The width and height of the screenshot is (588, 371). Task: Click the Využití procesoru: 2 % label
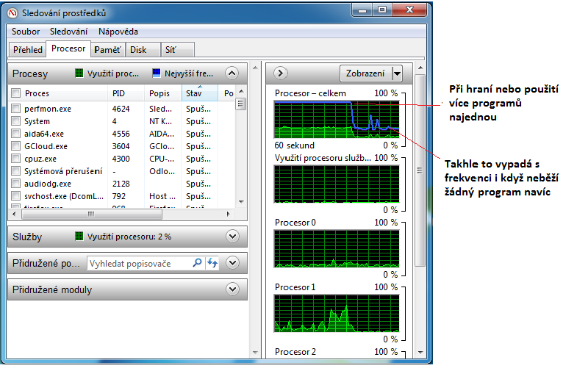(x=129, y=237)
